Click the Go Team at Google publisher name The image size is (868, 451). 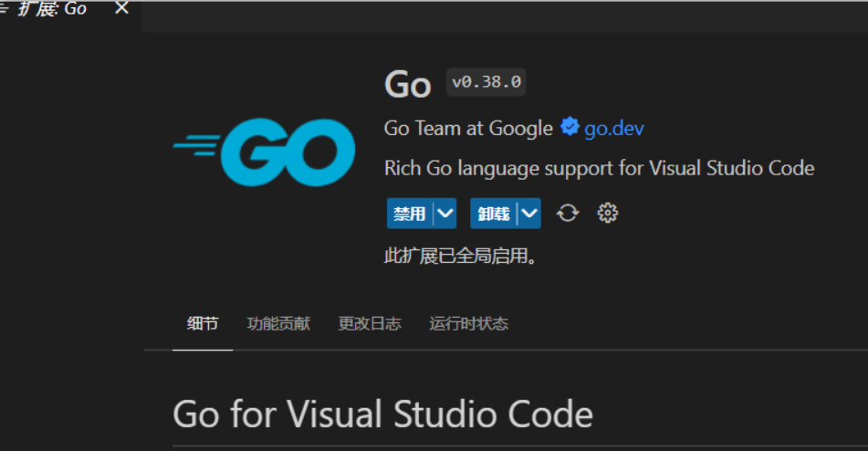(x=468, y=129)
